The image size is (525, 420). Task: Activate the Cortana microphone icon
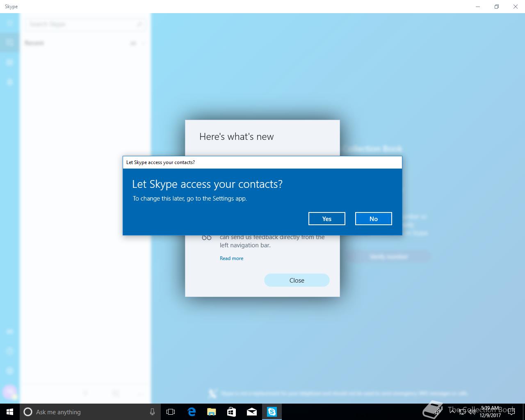coord(152,412)
